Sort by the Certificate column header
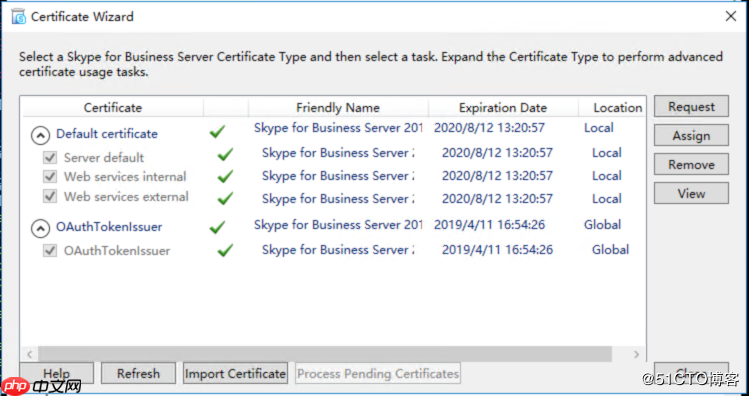The height and width of the screenshot is (396, 749). point(113,107)
